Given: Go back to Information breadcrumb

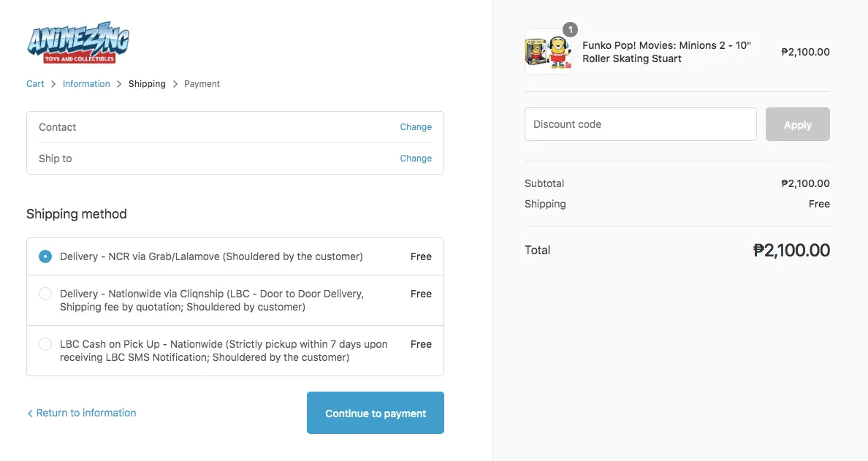Looking at the screenshot, I should [86, 84].
